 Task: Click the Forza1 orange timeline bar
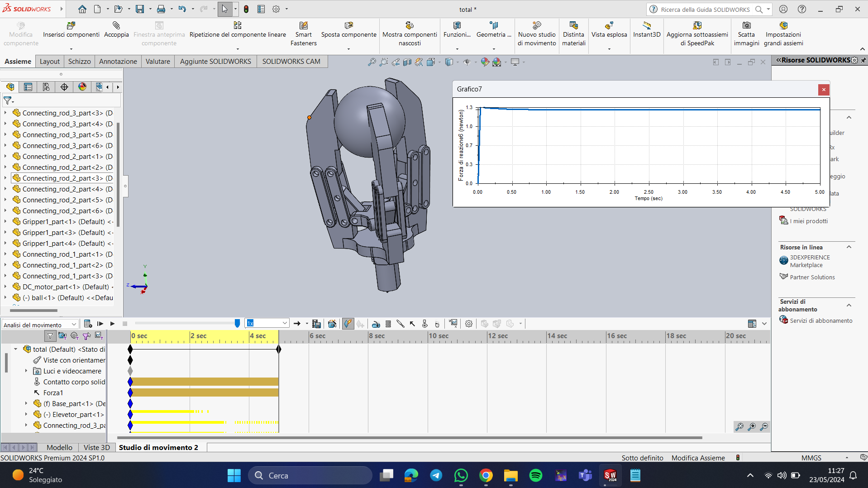click(205, 392)
